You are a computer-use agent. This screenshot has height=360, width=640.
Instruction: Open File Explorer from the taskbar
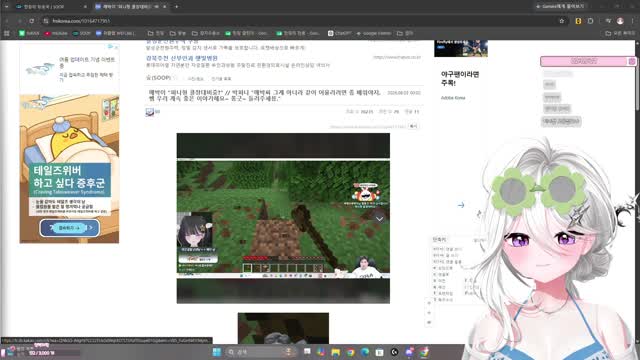(x=336, y=352)
